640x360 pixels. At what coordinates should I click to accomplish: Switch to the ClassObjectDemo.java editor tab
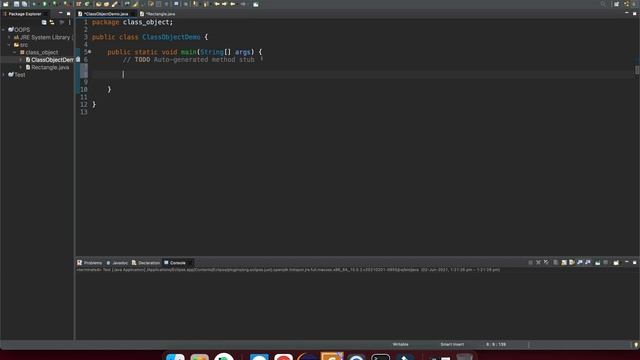pos(105,14)
